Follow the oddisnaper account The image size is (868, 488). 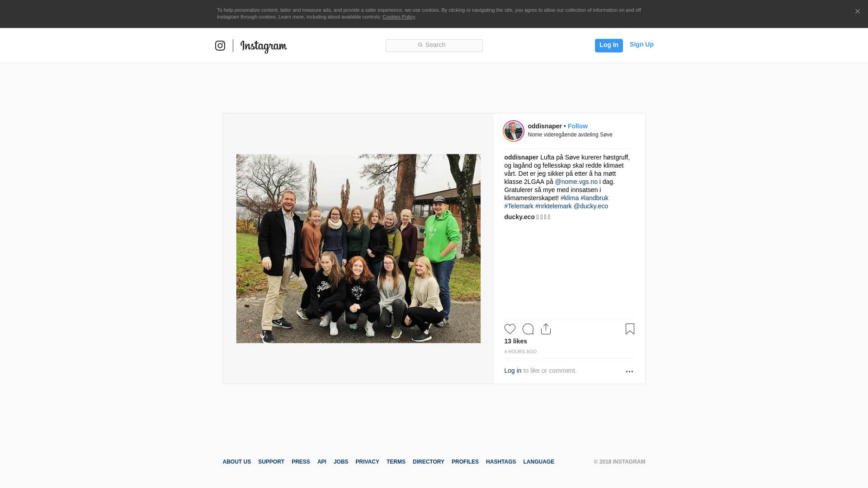[x=578, y=126]
